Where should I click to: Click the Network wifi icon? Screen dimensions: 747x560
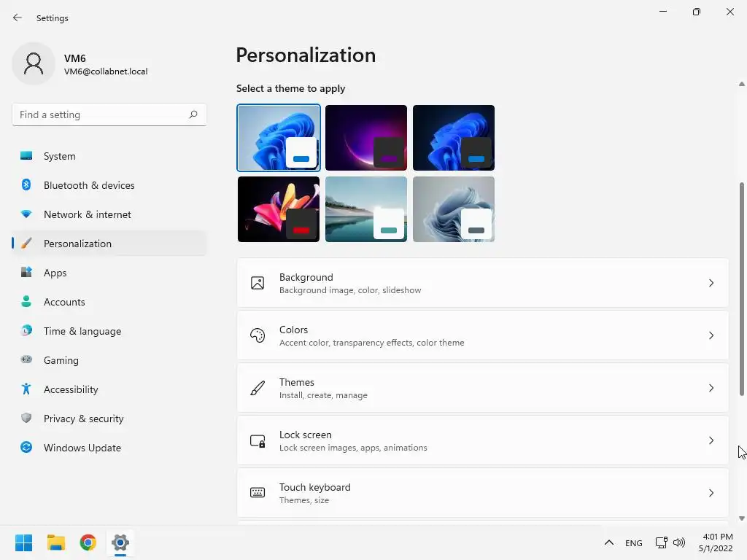26,214
